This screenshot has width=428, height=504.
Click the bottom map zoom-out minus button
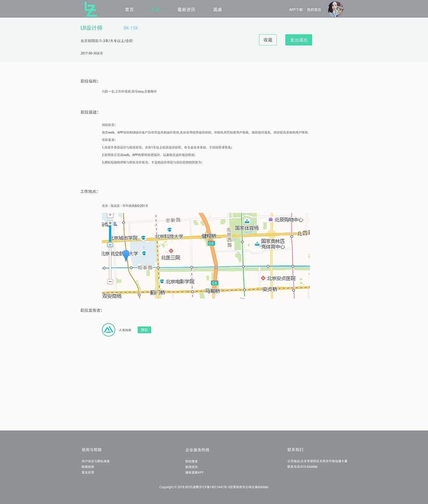pos(110,282)
